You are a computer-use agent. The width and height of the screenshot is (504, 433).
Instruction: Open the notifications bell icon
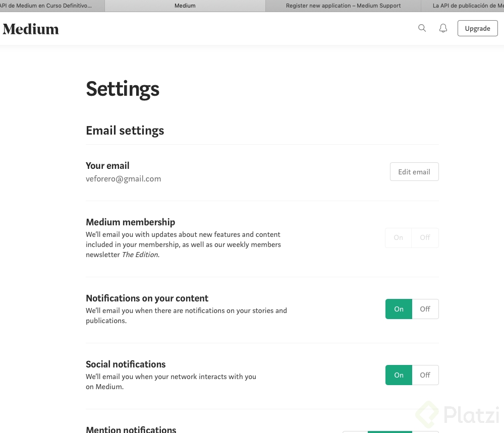443,28
